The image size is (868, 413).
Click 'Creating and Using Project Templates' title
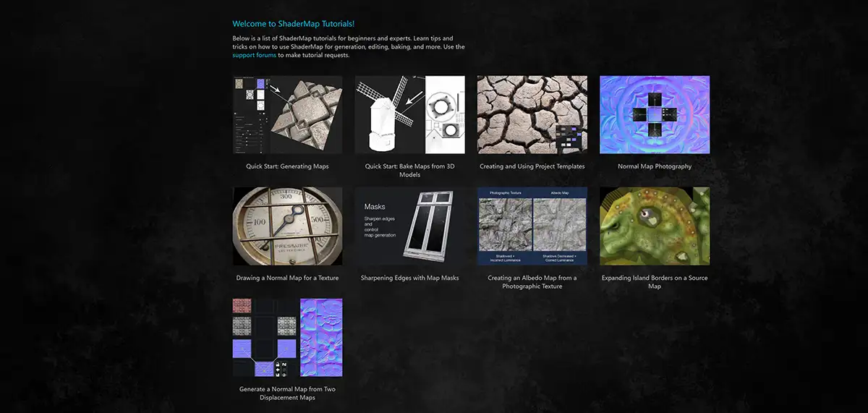(532, 166)
